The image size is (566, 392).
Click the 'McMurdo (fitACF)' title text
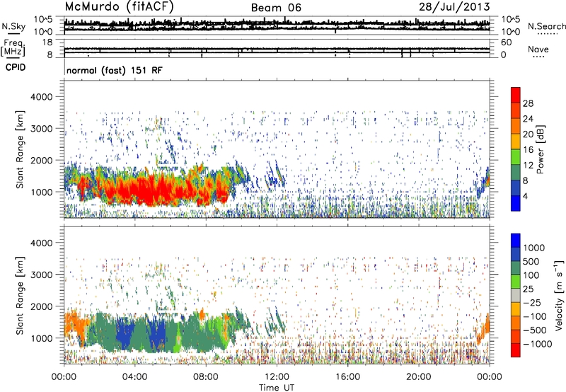tap(119, 6)
